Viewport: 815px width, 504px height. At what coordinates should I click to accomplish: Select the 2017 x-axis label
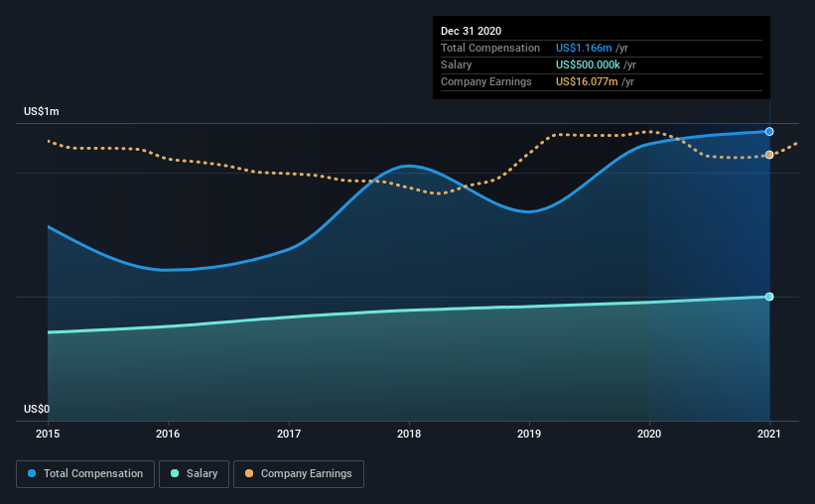tap(289, 434)
